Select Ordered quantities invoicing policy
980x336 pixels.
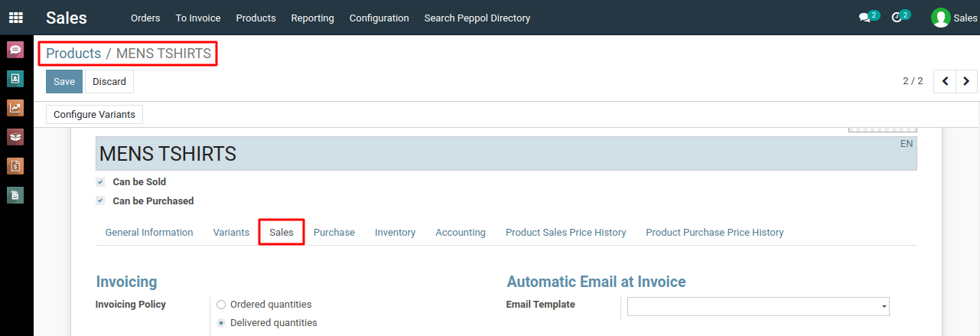click(221, 305)
